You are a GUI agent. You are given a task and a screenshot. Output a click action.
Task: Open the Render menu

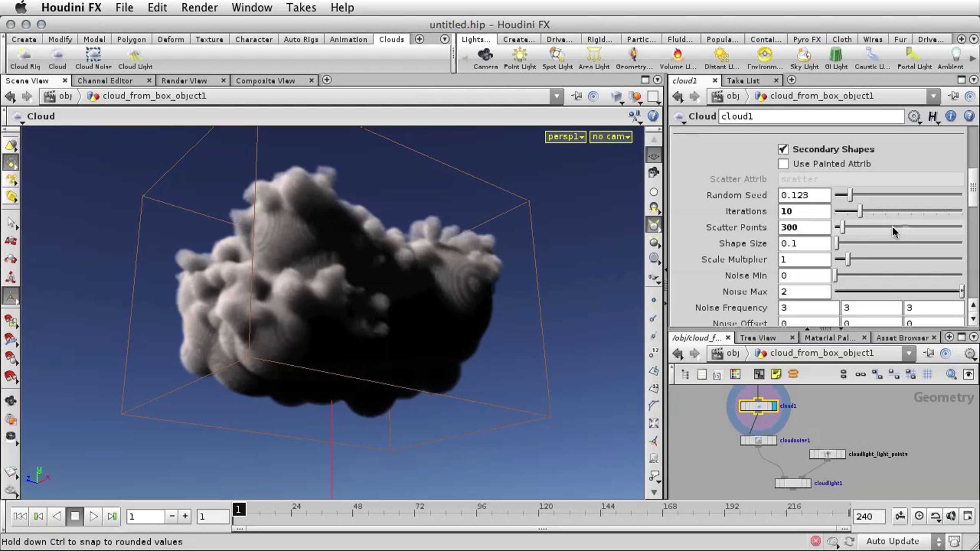(x=199, y=8)
